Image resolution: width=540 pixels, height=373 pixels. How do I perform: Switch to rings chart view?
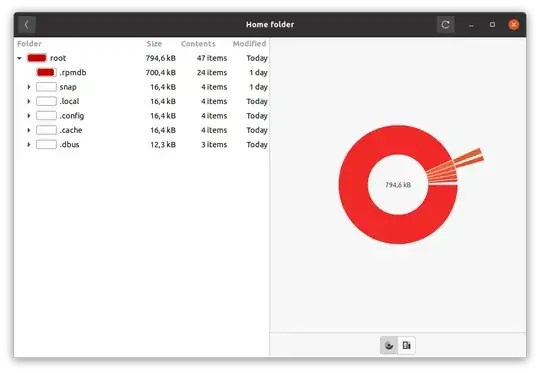[x=389, y=345]
